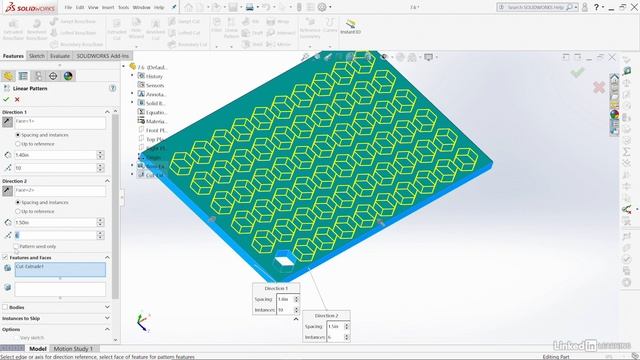Expand the History tree item
This screenshot has width=640, height=360.
(x=132, y=76)
